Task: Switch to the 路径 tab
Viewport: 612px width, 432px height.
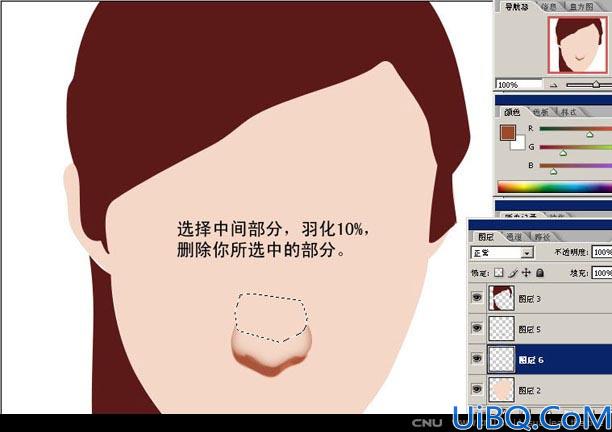Action: [x=542, y=237]
